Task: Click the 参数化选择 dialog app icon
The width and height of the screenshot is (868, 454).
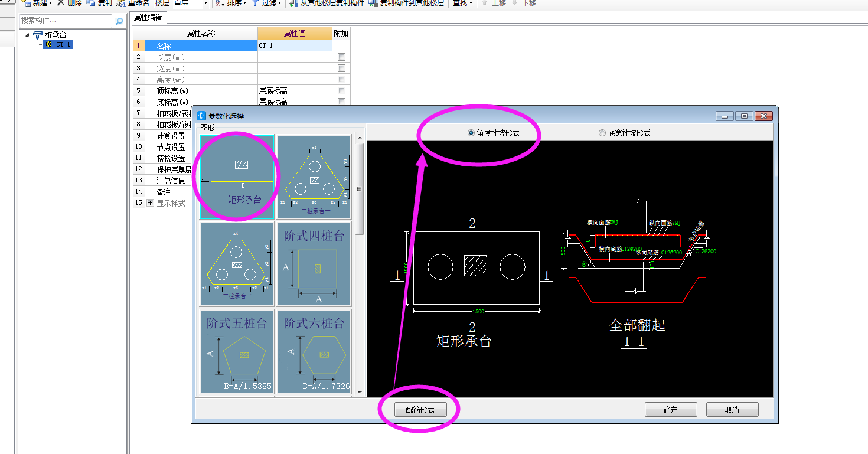Action: [x=201, y=116]
